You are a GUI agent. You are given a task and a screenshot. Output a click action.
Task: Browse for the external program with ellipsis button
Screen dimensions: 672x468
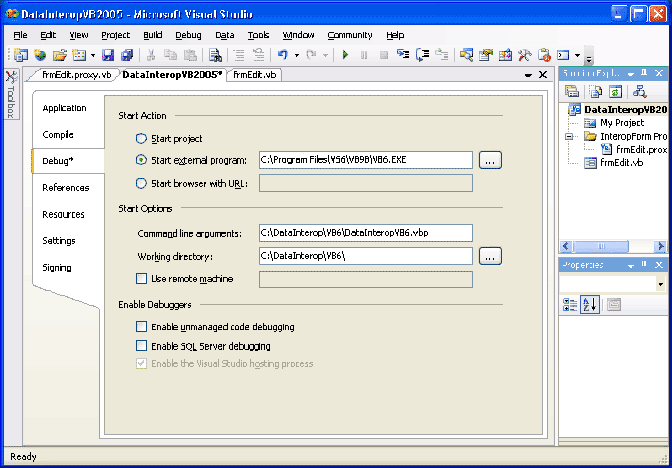(x=490, y=160)
